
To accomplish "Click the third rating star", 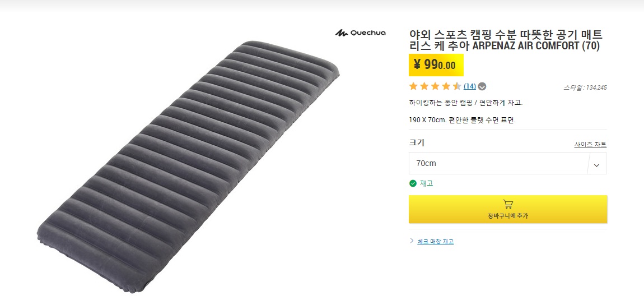I will pos(436,86).
